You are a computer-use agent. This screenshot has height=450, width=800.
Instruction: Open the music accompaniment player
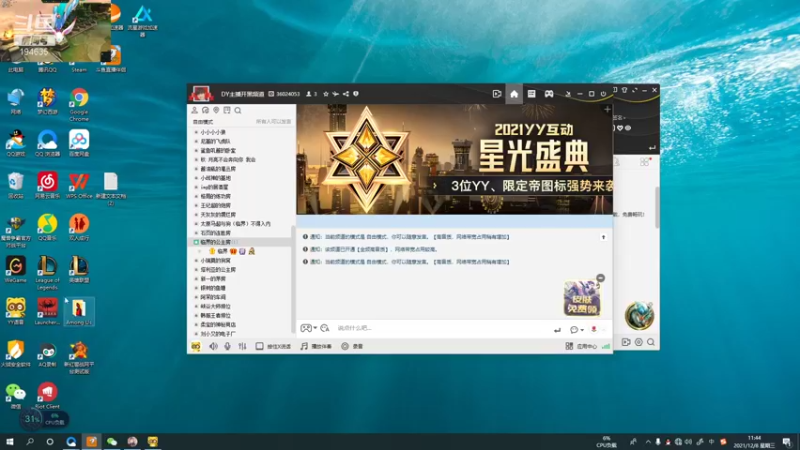[316, 346]
